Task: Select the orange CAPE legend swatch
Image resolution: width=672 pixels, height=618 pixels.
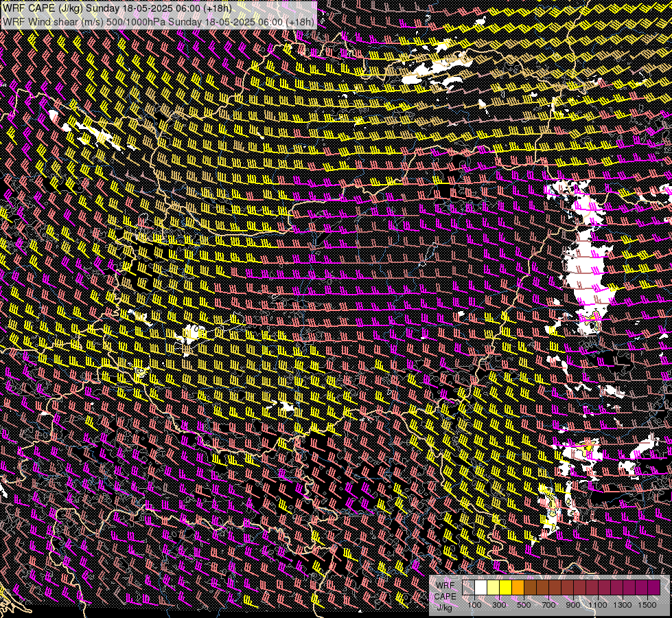Action: [518, 587]
